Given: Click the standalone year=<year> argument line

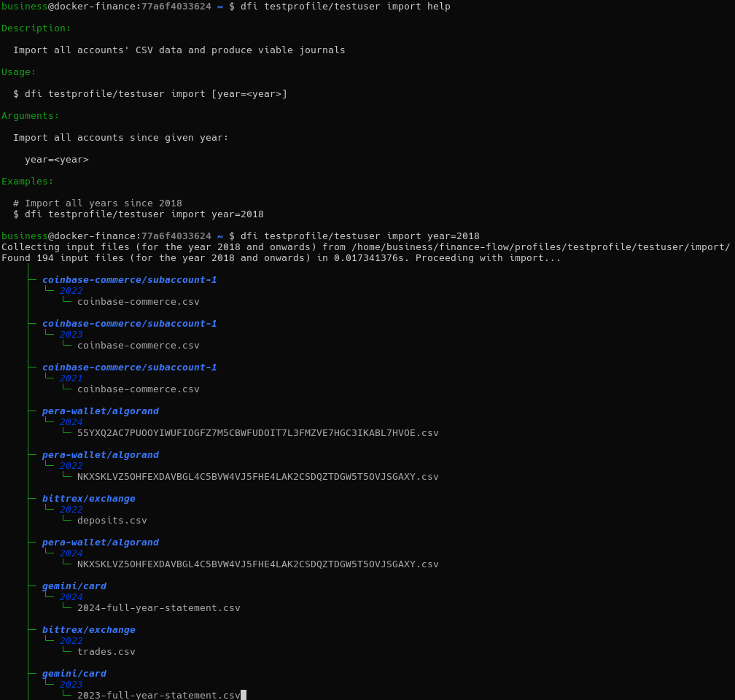Looking at the screenshot, I should point(56,160).
